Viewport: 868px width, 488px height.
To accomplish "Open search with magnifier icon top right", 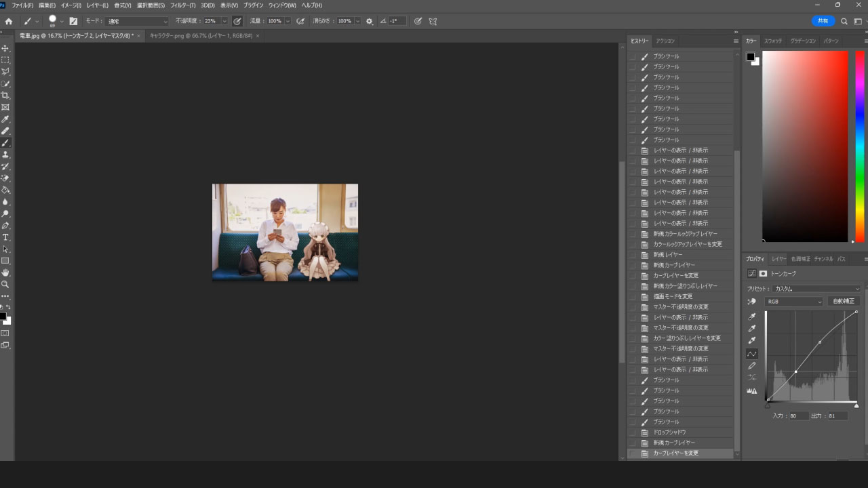I will [844, 21].
